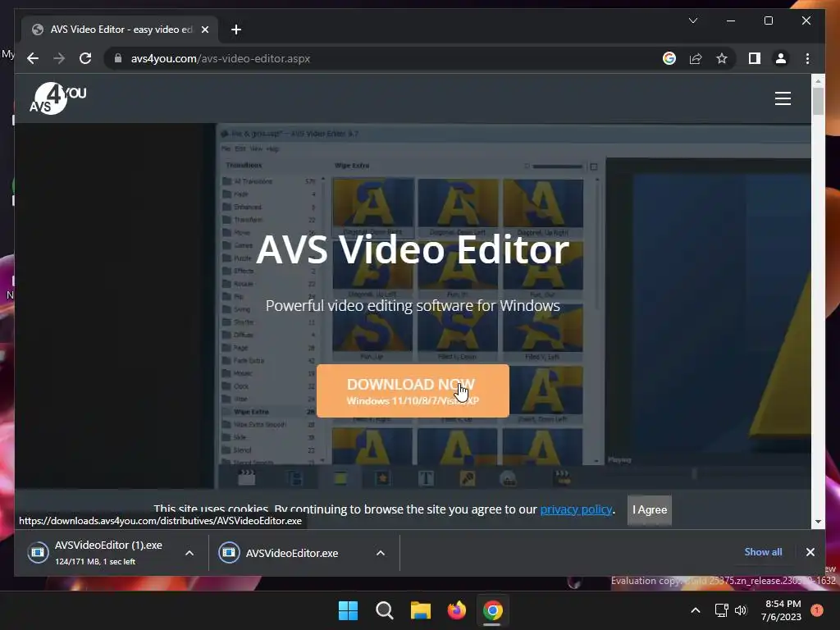Click the Chrome taskbar icon
Viewport: 840px width, 630px height.
[x=492, y=610]
